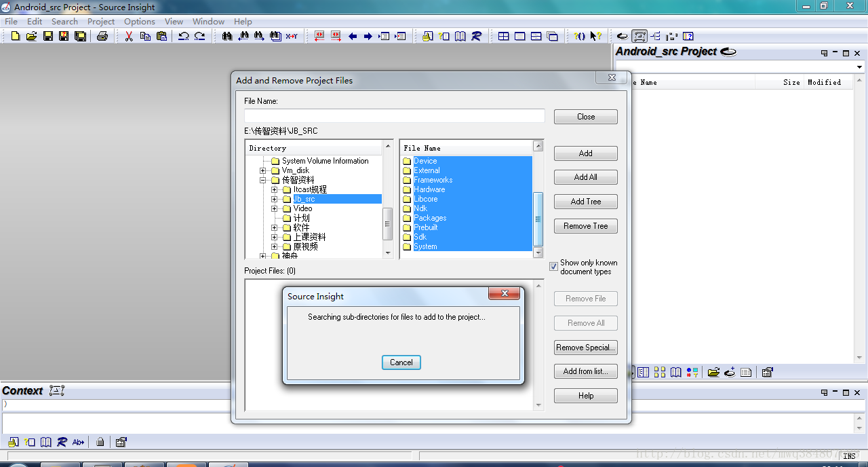Click the Copy toolbar icon
This screenshot has height=467, width=868.
(x=145, y=36)
